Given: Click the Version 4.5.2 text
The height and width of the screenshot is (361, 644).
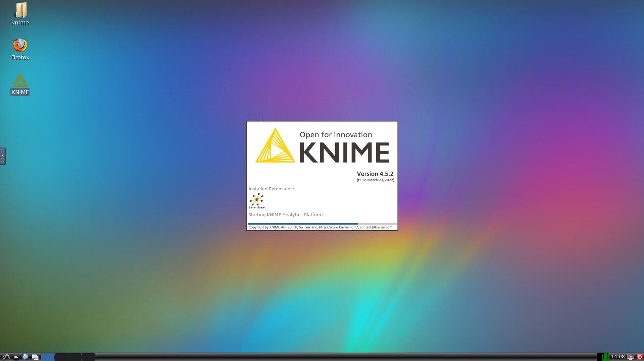Looking at the screenshot, I should pyautogui.click(x=375, y=174).
